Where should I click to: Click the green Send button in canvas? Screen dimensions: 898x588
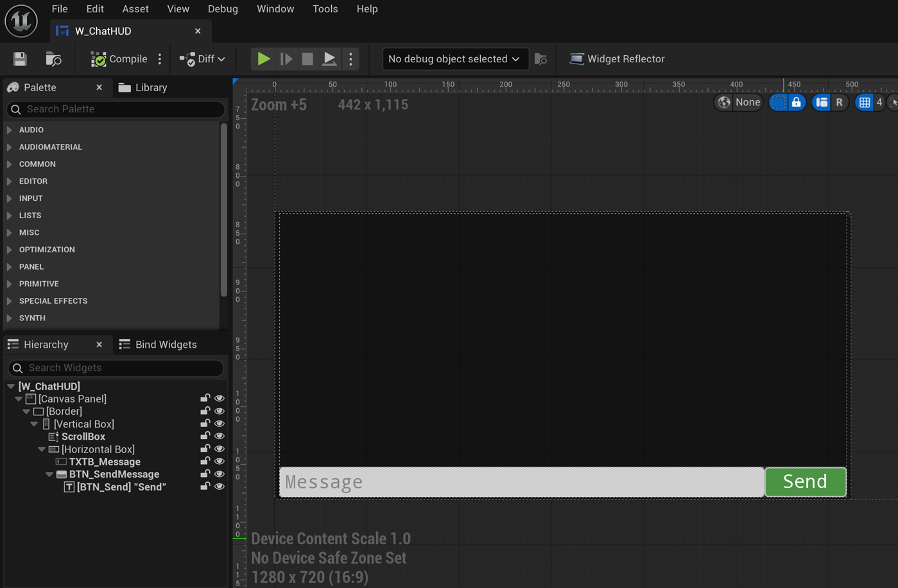pos(805,481)
